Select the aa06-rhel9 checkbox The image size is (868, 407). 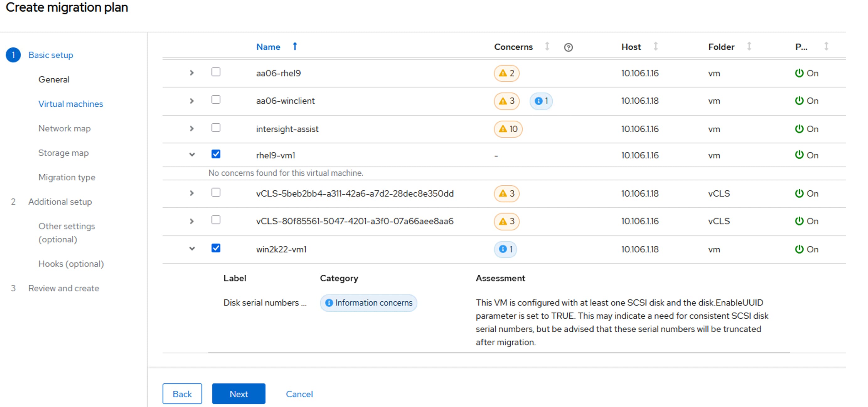[x=216, y=72]
